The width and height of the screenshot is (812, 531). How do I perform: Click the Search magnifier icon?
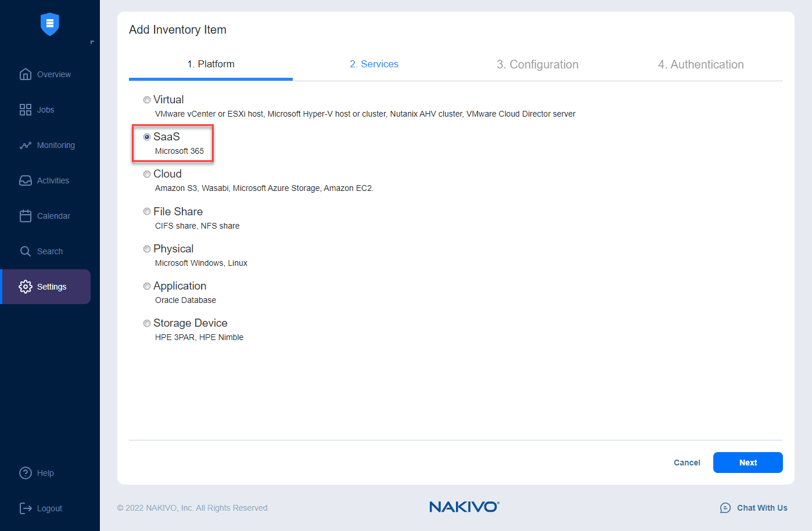click(26, 251)
